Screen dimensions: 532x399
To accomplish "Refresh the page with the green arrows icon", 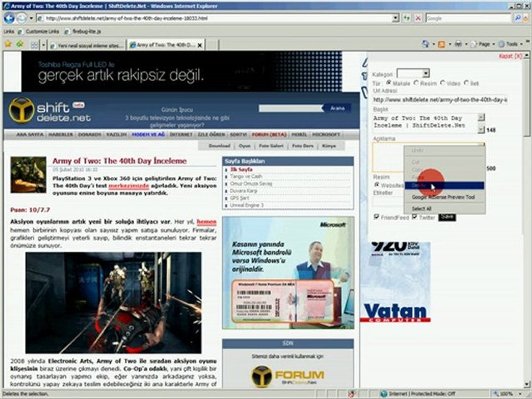I will [407, 18].
